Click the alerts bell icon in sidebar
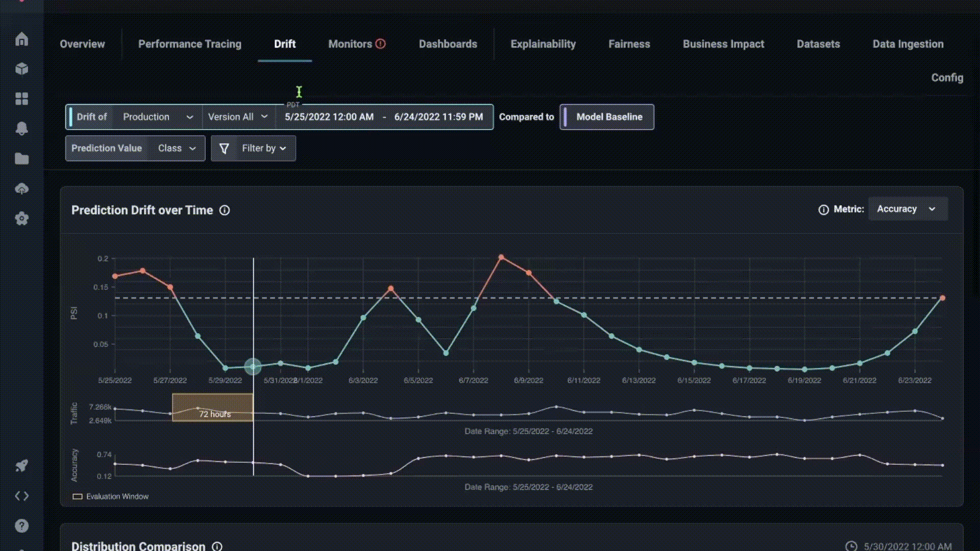 [21, 129]
